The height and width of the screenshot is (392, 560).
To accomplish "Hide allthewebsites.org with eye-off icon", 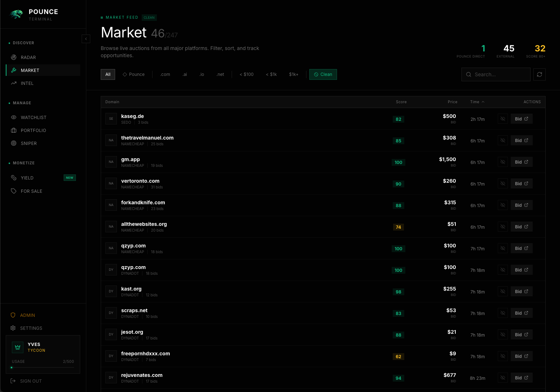I will [503, 227].
